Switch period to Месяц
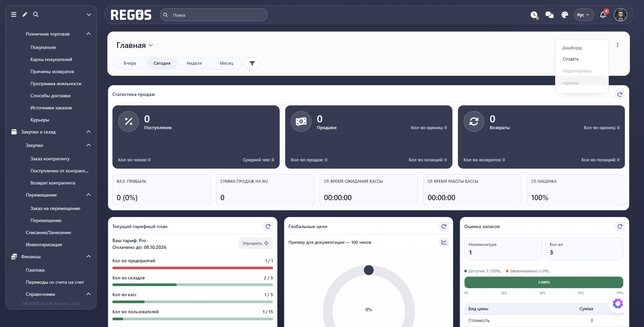The width and height of the screenshot is (644, 327). pos(226,63)
